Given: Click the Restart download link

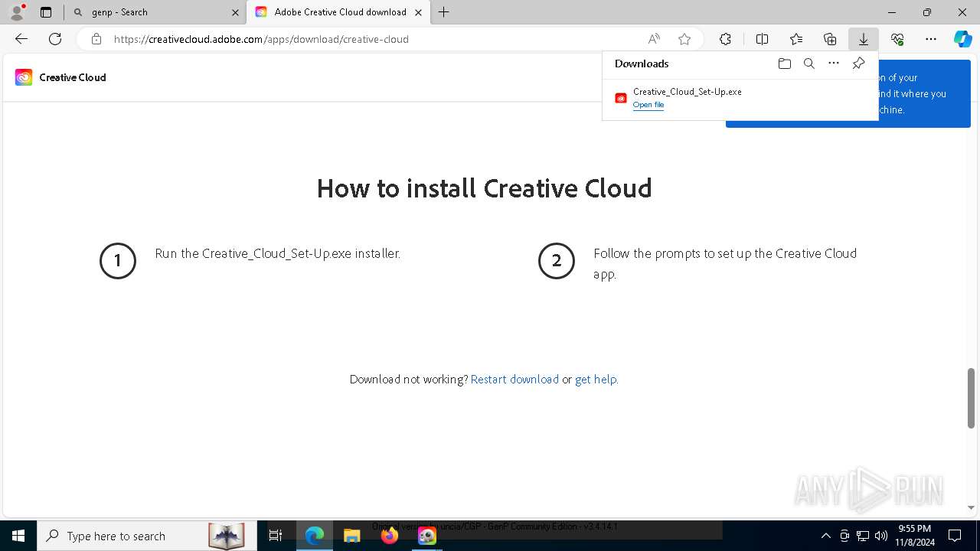Looking at the screenshot, I should 514,379.
